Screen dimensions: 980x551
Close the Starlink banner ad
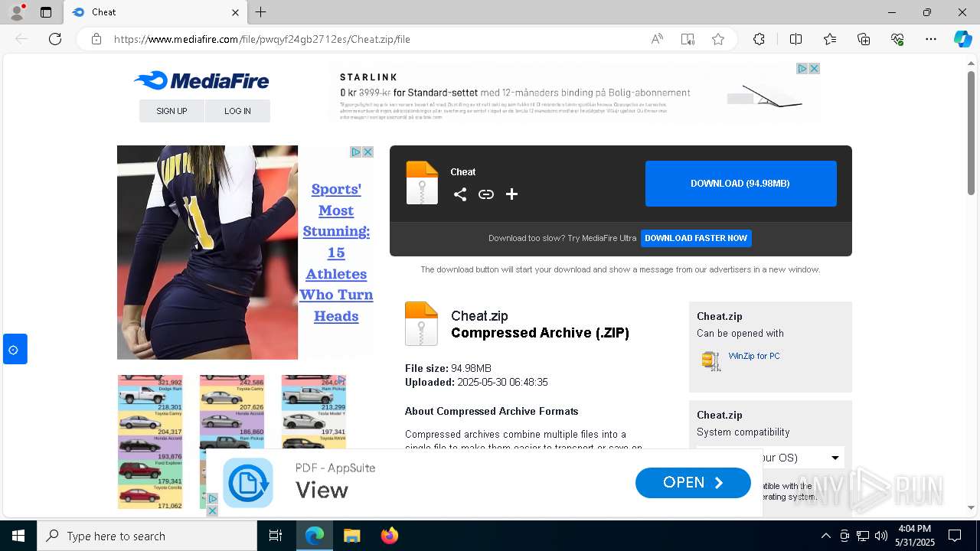[x=814, y=69]
